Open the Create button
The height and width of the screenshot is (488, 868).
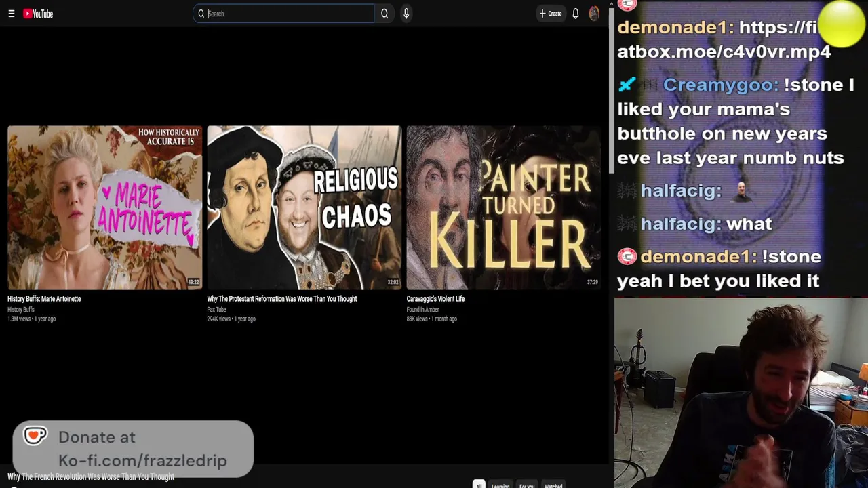tap(550, 14)
